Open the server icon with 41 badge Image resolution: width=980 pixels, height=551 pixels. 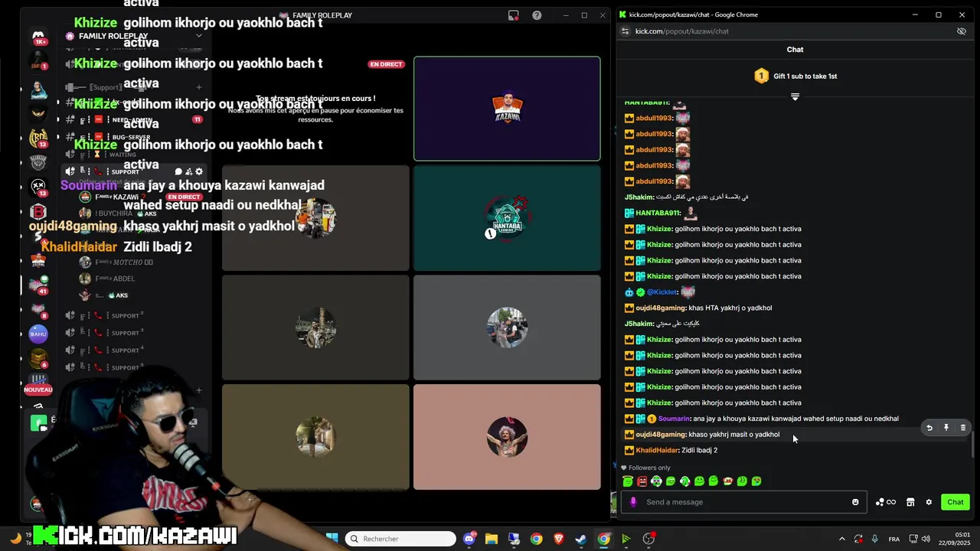click(38, 284)
